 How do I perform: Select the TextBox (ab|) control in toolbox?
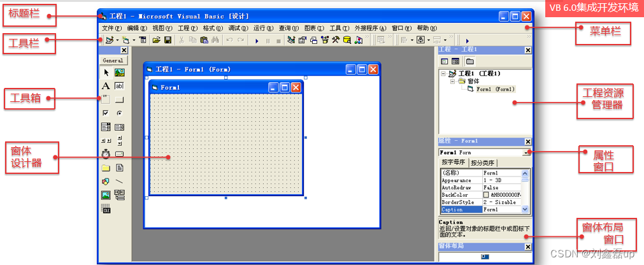(120, 86)
